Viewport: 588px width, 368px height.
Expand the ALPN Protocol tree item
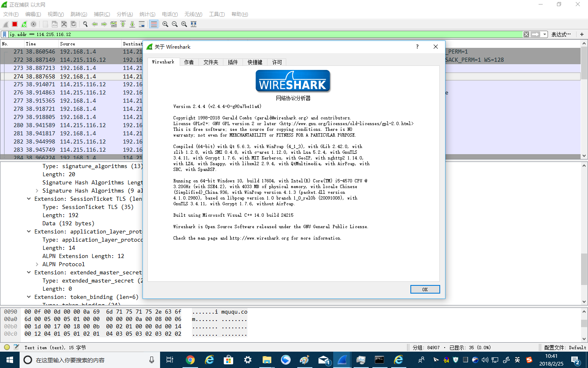pyautogui.click(x=38, y=264)
